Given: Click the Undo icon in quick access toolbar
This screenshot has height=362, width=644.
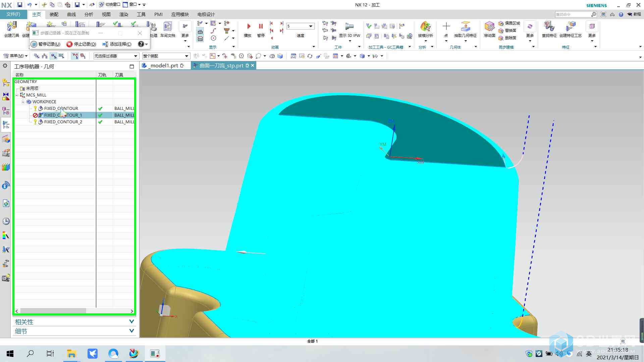Looking at the screenshot, I should (x=30, y=5).
